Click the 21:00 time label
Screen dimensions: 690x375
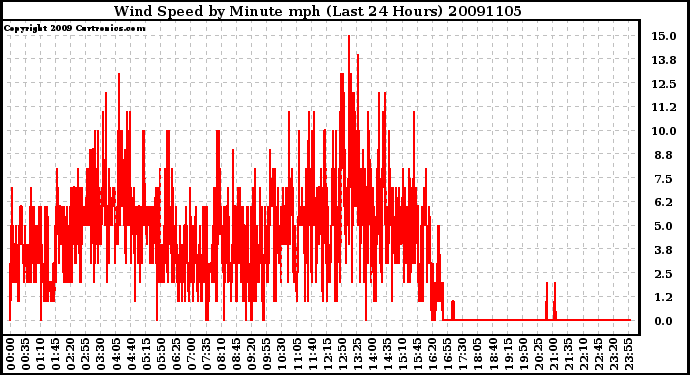pyautogui.click(x=553, y=354)
